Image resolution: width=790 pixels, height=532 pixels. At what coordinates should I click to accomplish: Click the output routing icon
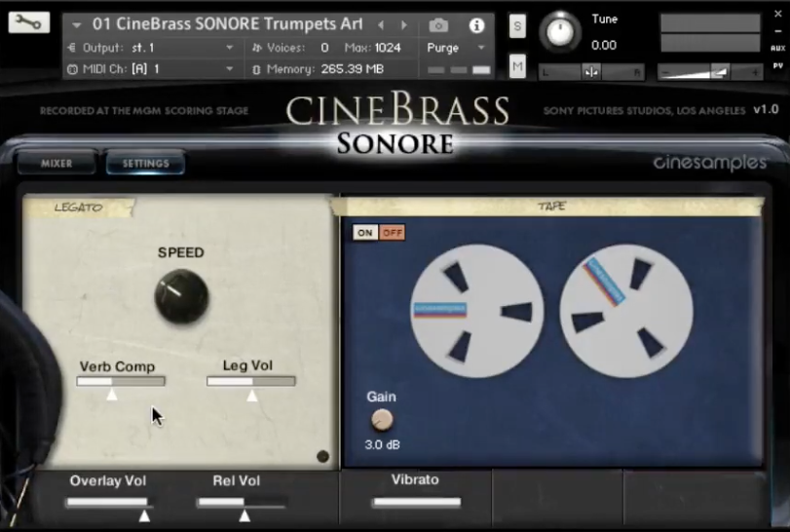(71, 48)
